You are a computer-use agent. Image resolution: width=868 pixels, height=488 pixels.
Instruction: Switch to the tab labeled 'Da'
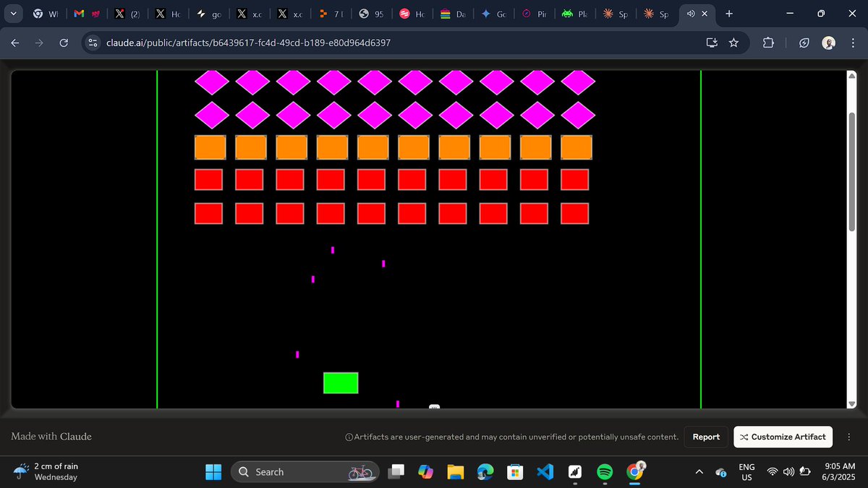click(x=453, y=14)
